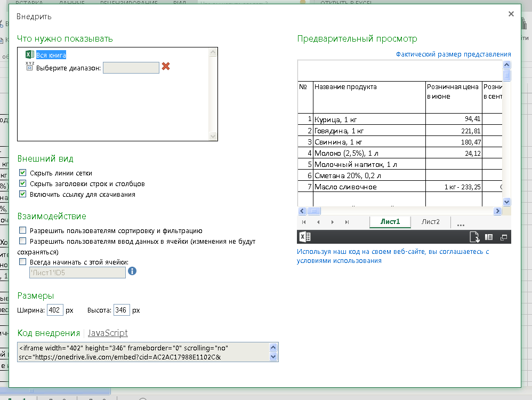532x400 pixels.
Task: Click the Excel logo in preview footer
Action: pyautogui.click(x=304, y=237)
